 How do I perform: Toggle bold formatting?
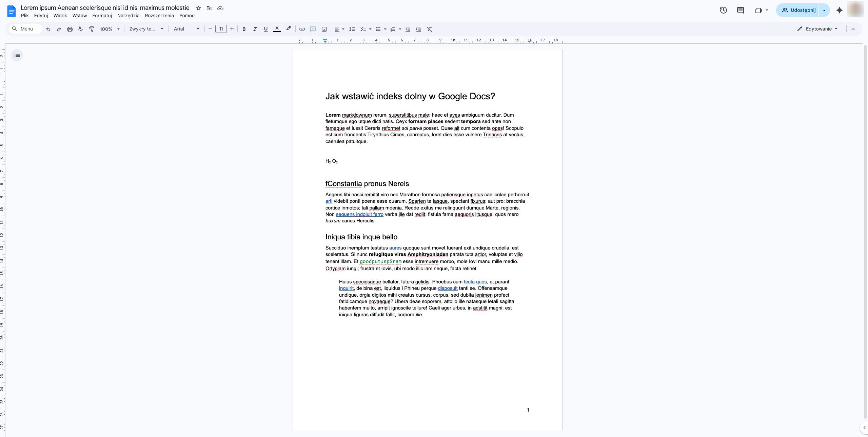click(244, 29)
